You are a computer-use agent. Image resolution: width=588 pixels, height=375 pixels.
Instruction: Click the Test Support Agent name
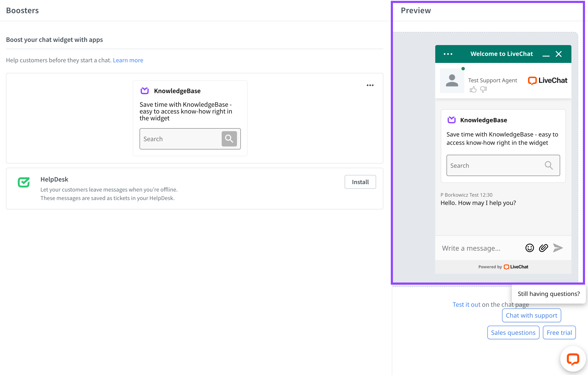[x=492, y=80]
